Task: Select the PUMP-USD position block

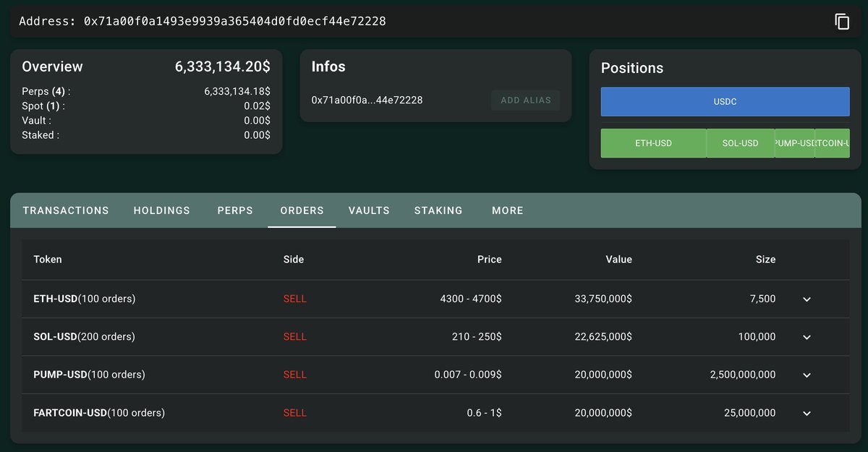Action: [x=794, y=143]
